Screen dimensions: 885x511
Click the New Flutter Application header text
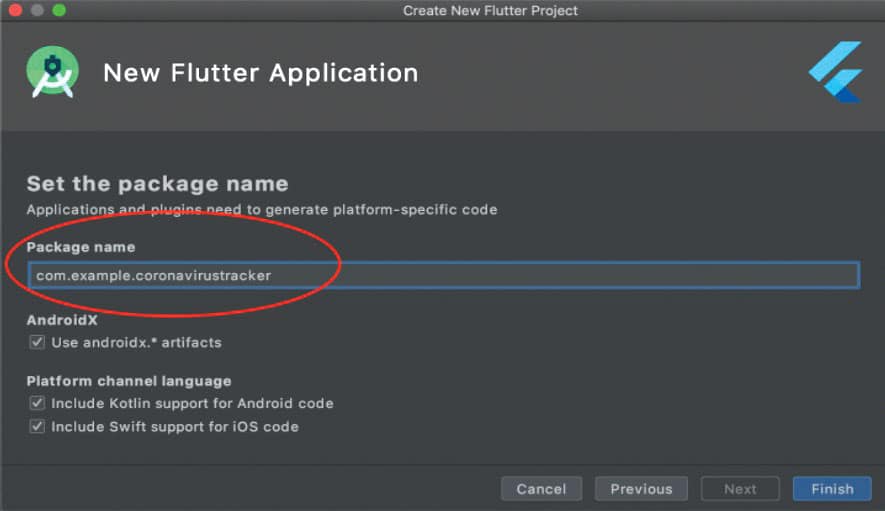[260, 73]
